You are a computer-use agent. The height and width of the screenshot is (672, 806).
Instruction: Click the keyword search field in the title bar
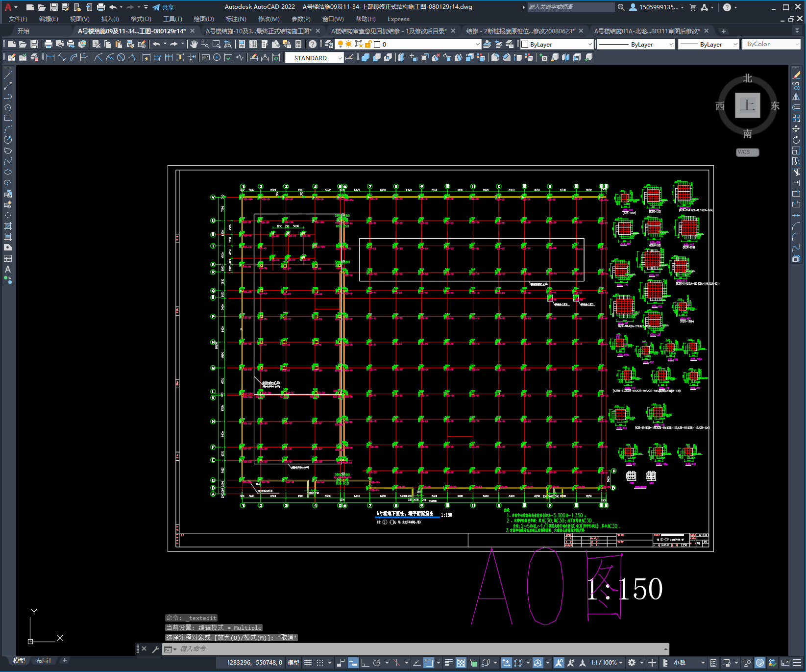[x=571, y=7]
